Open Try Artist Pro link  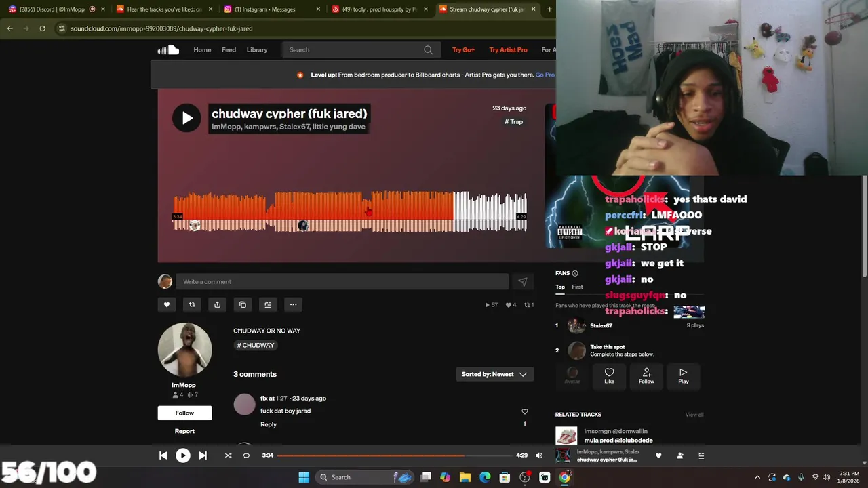tap(508, 49)
